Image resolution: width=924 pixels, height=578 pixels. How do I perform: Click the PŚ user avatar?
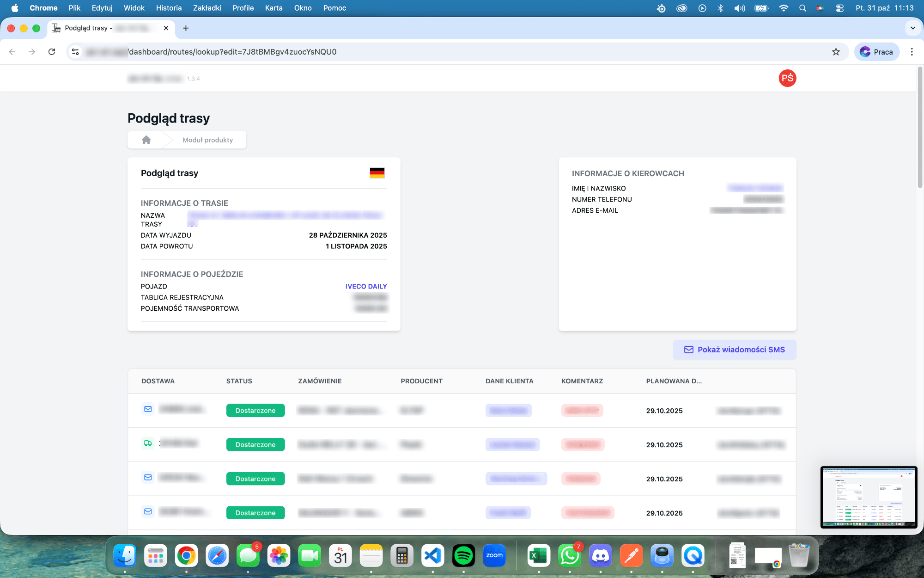pyautogui.click(x=787, y=78)
